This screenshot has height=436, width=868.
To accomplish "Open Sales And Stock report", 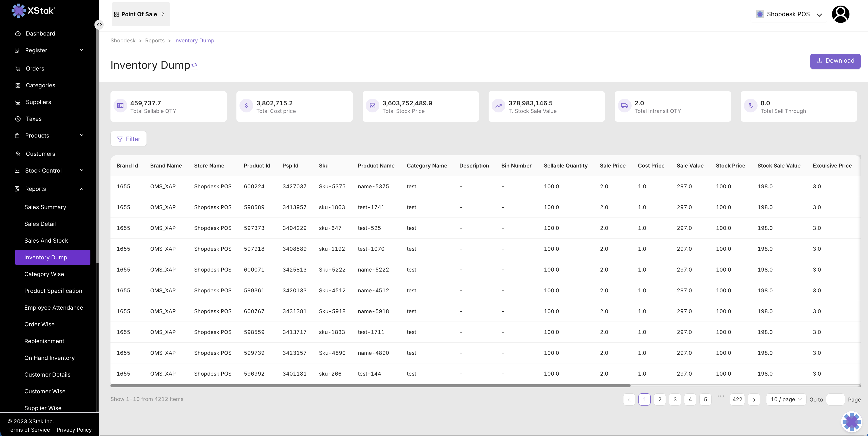I will (x=46, y=240).
